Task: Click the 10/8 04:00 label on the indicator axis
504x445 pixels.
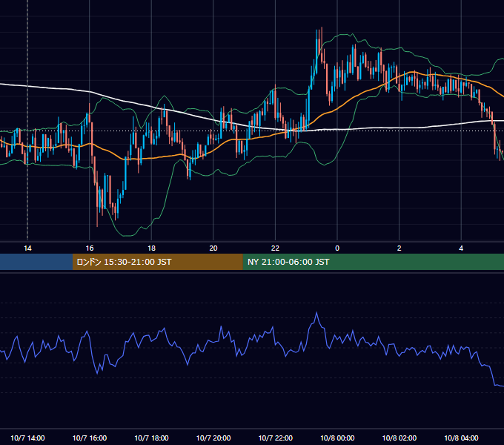Action: pos(461,438)
